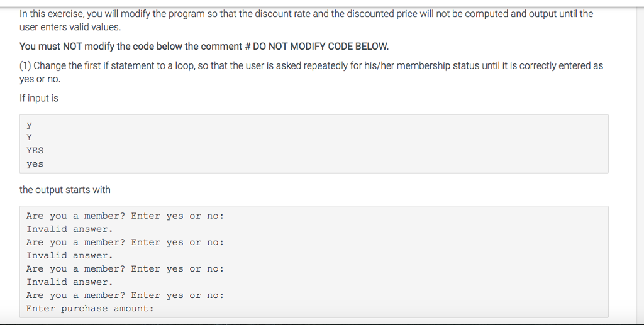
Task: Select uppercase "Y" line in input block
Action: (x=29, y=138)
